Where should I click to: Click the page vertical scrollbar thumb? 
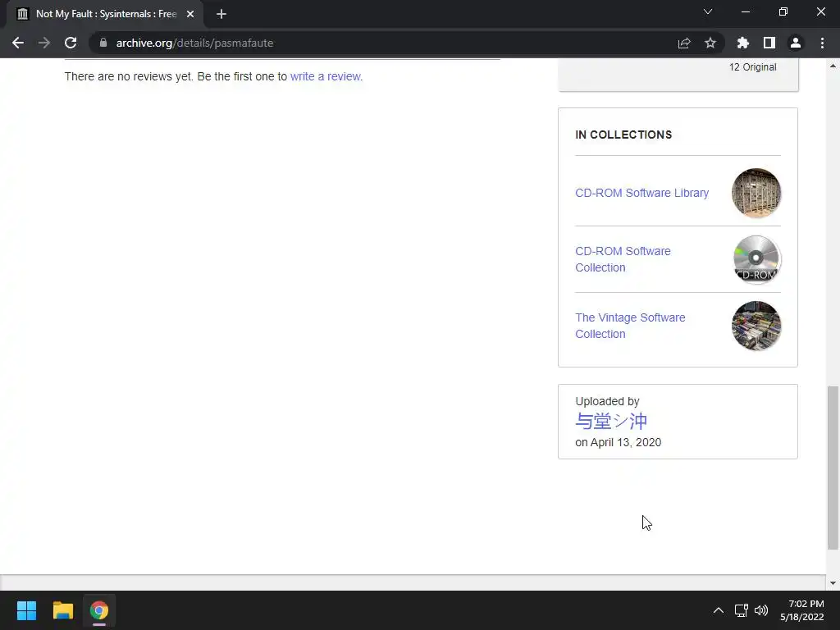(x=833, y=468)
